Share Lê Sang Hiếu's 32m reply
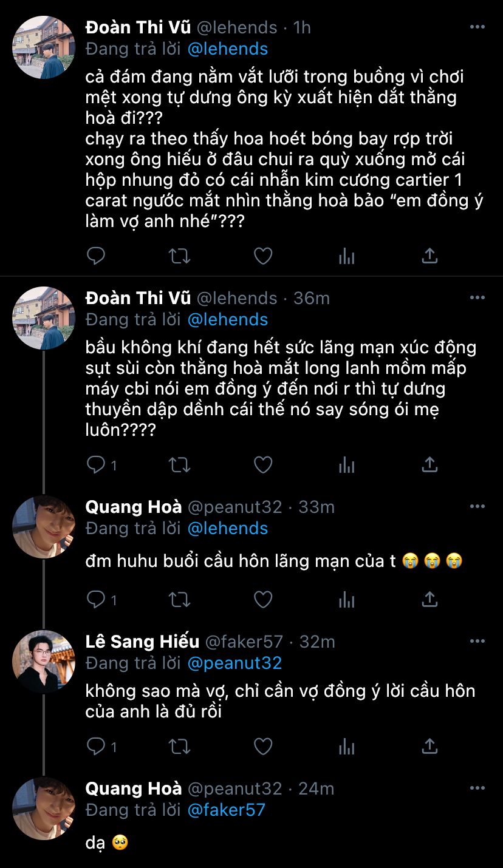The width and height of the screenshot is (503, 868). click(x=429, y=745)
